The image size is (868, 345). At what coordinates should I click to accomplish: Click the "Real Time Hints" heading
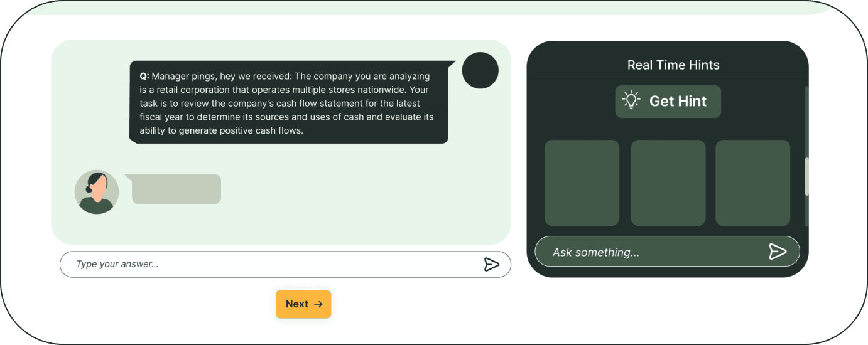[x=673, y=65]
